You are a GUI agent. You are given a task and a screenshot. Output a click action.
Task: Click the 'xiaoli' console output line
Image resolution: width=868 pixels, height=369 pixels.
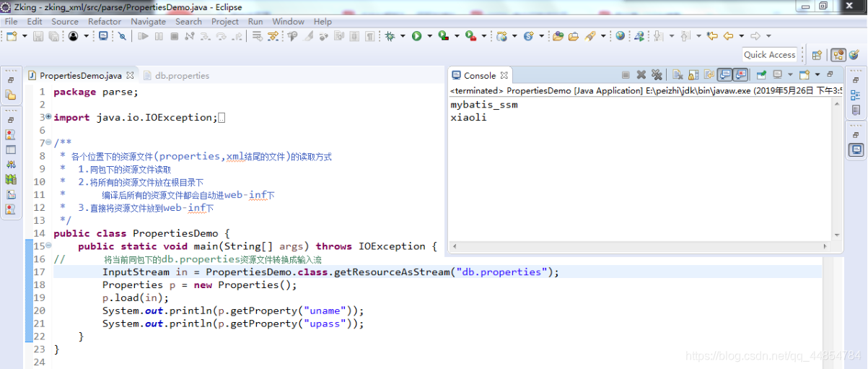click(468, 118)
